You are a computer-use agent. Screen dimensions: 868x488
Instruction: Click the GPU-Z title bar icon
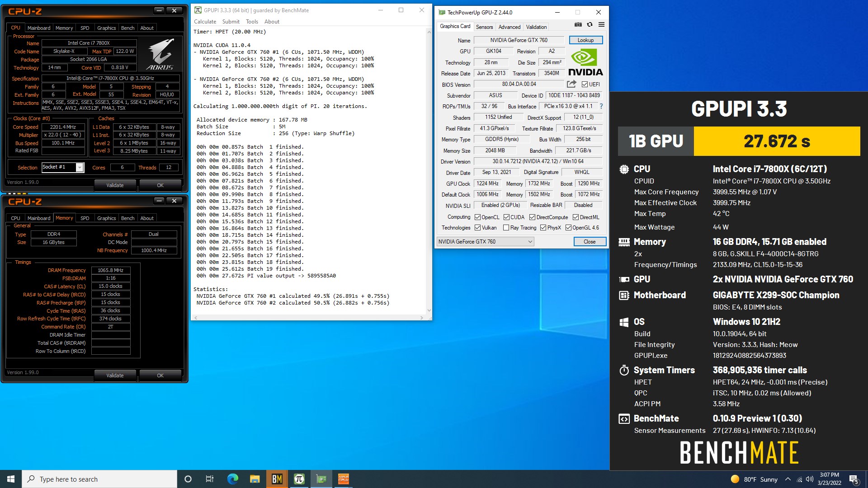pos(442,12)
